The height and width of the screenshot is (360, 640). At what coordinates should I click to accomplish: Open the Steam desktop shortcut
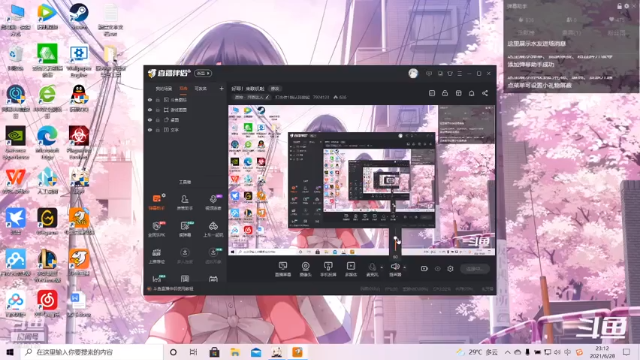pyautogui.click(x=79, y=16)
